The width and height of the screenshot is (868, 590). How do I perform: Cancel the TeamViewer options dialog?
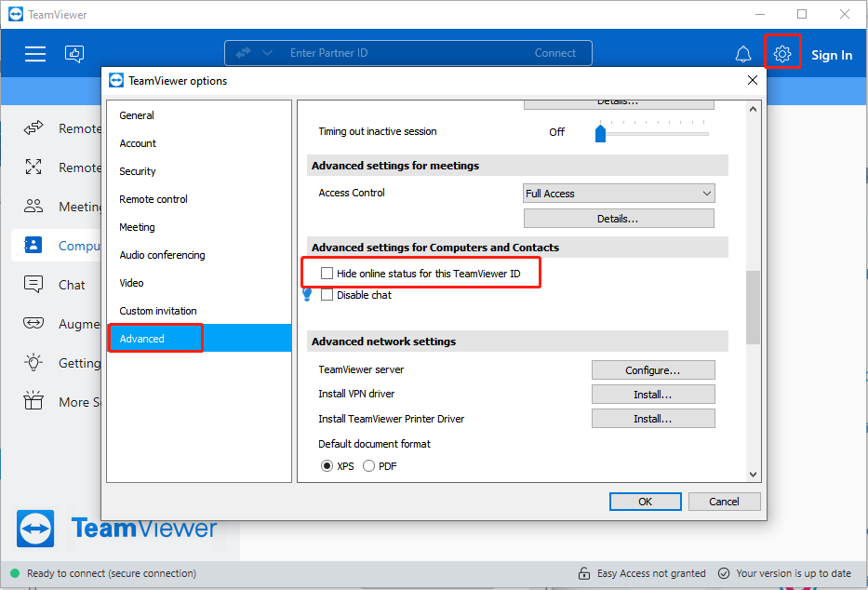pyautogui.click(x=724, y=502)
